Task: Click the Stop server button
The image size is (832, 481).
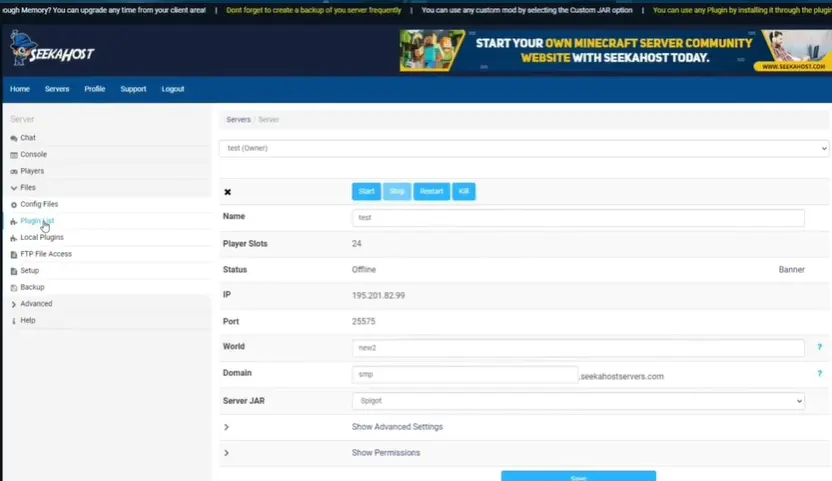Action: pyautogui.click(x=397, y=192)
